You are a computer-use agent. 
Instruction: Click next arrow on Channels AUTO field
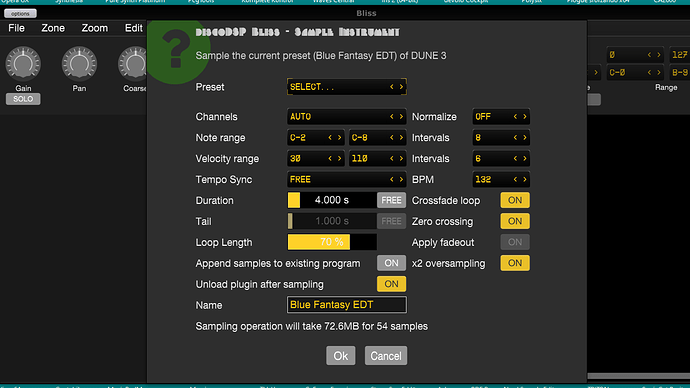(401, 117)
